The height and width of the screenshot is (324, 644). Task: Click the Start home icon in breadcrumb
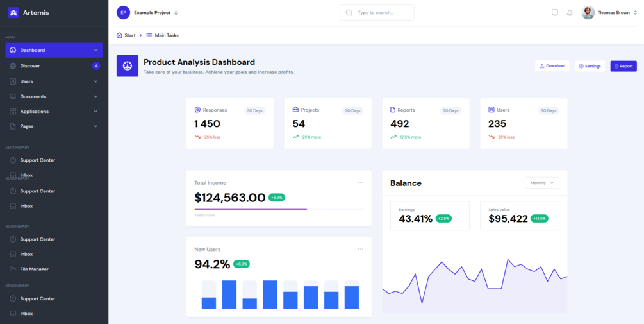119,35
